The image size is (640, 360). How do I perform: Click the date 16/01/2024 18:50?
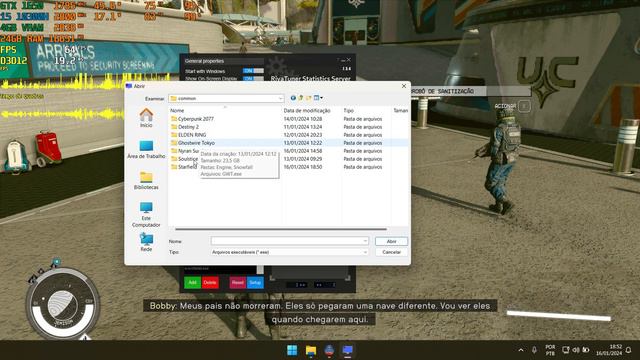pyautogui.click(x=303, y=167)
